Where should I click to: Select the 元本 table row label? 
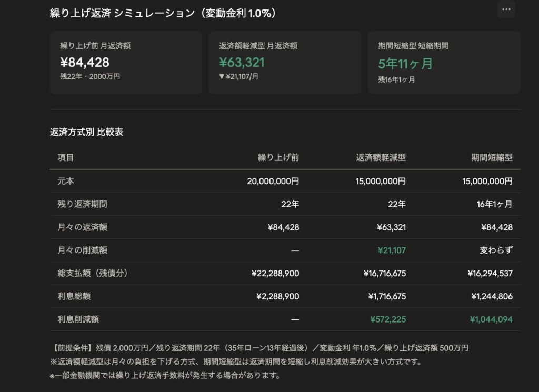click(x=66, y=181)
